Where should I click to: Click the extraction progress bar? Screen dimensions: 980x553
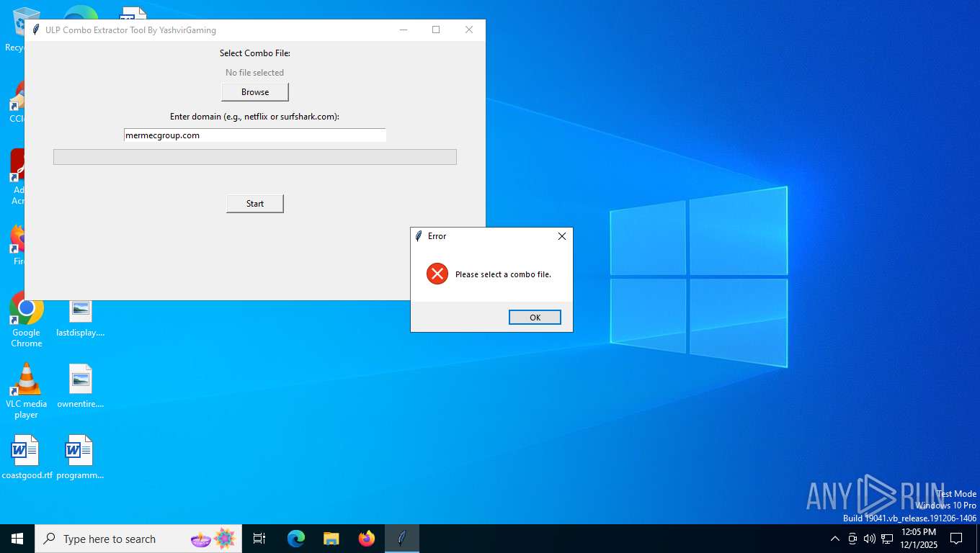coord(255,157)
